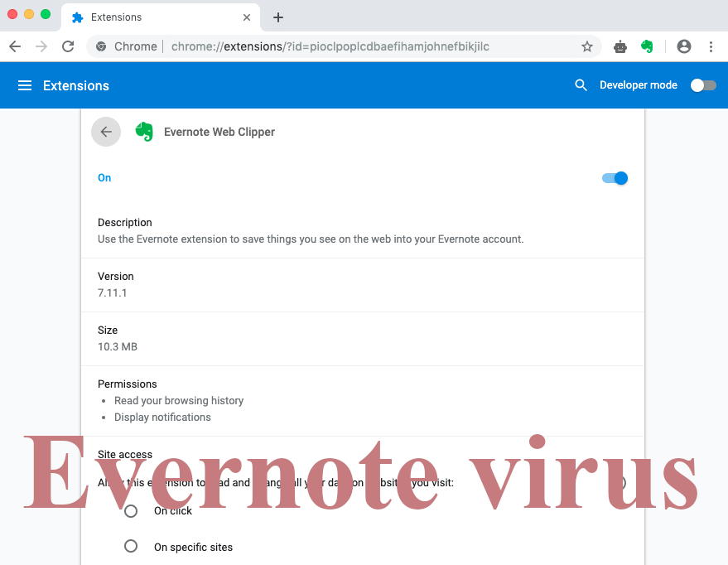Image resolution: width=728 pixels, height=565 pixels.
Task: Select the 'On click' site access option
Action: pyautogui.click(x=131, y=511)
